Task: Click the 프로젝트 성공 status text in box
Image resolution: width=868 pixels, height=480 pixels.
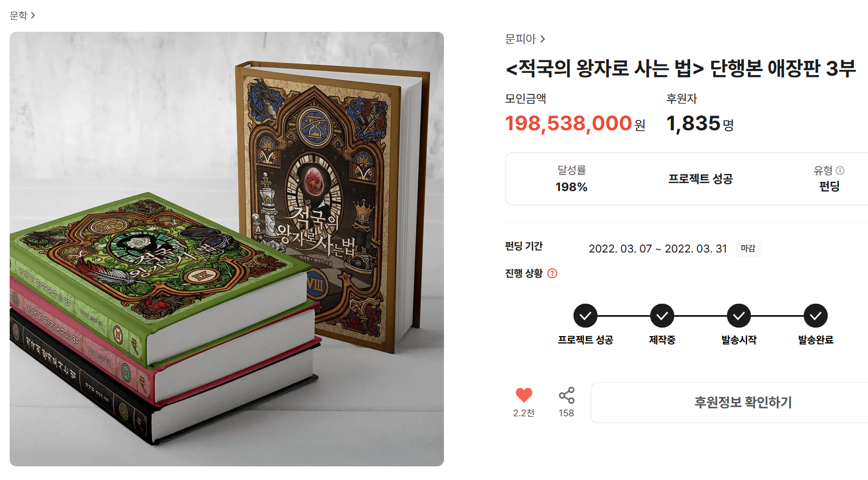Action: (700, 179)
